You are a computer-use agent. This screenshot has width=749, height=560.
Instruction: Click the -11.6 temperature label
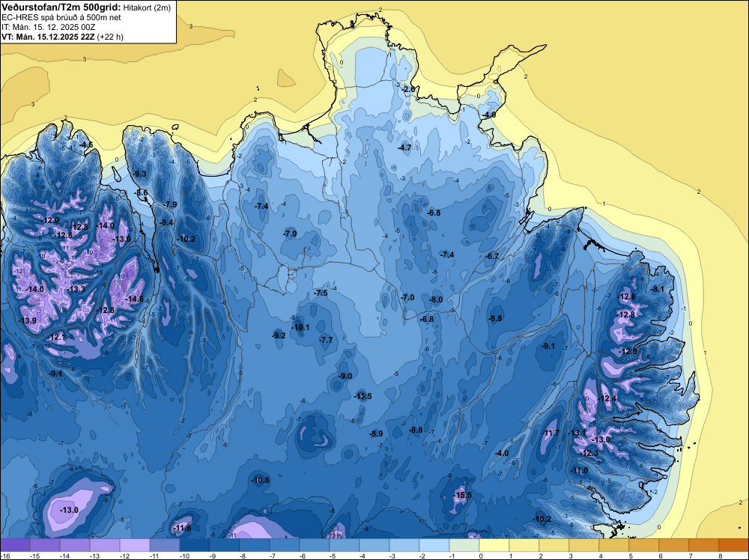coord(182,528)
